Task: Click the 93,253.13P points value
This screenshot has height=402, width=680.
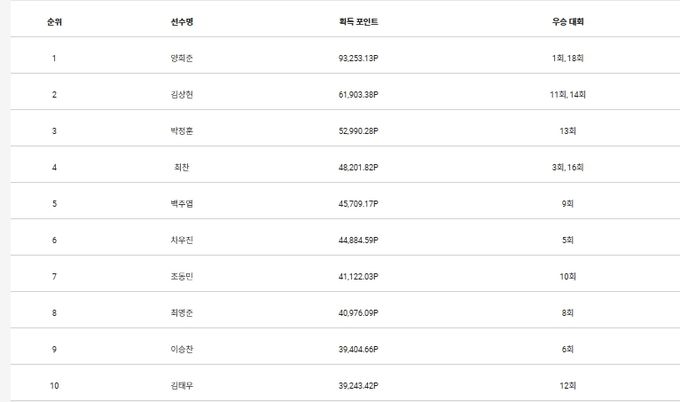Action: coord(358,58)
